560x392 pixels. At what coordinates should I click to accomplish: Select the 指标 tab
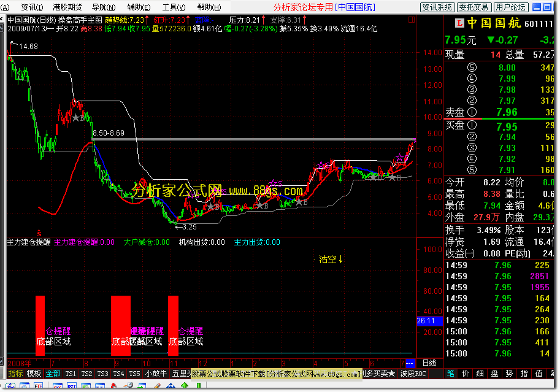(x=15, y=374)
